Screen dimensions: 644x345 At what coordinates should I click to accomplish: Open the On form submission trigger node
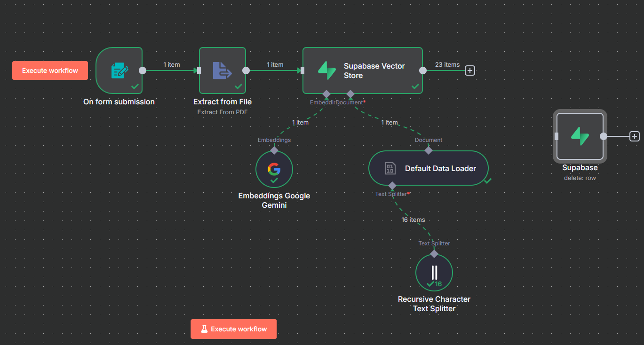point(119,71)
